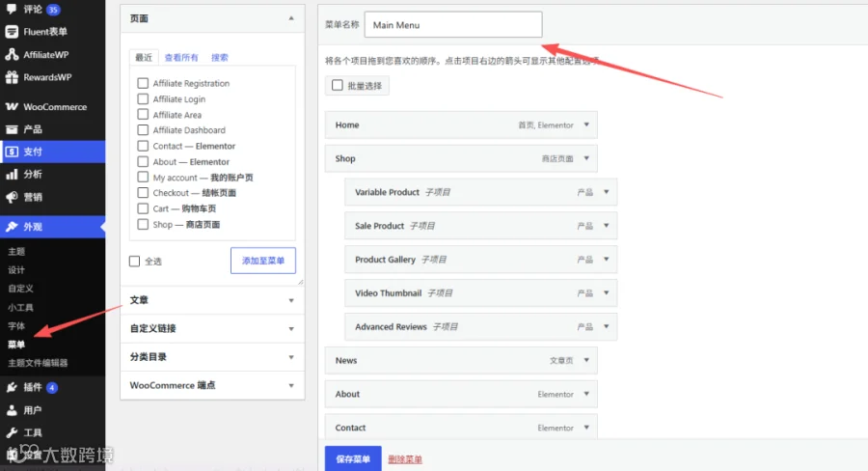This screenshot has height=471, width=868.
Task: Open Theme File Editor (主题文件编辑器) item
Action: tap(38, 363)
